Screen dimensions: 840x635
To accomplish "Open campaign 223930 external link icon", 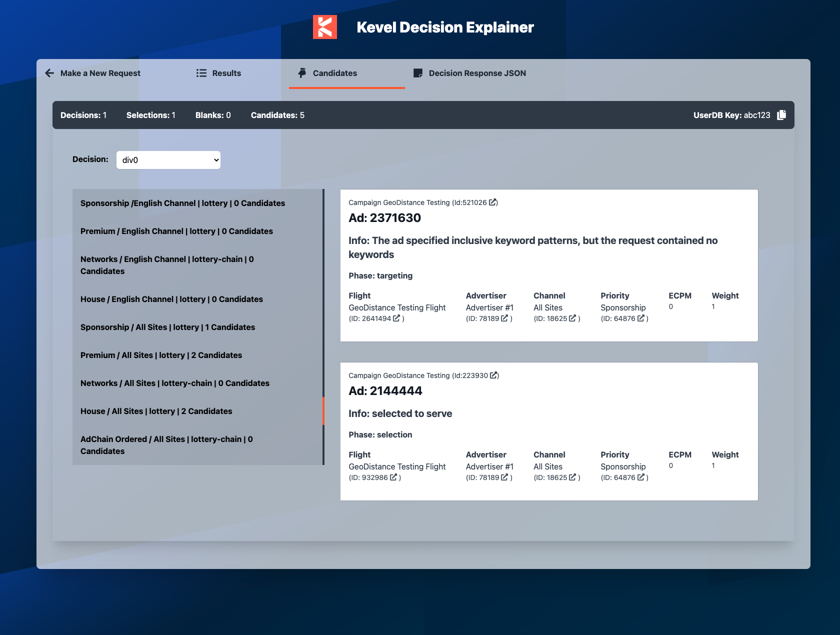I will coord(493,375).
